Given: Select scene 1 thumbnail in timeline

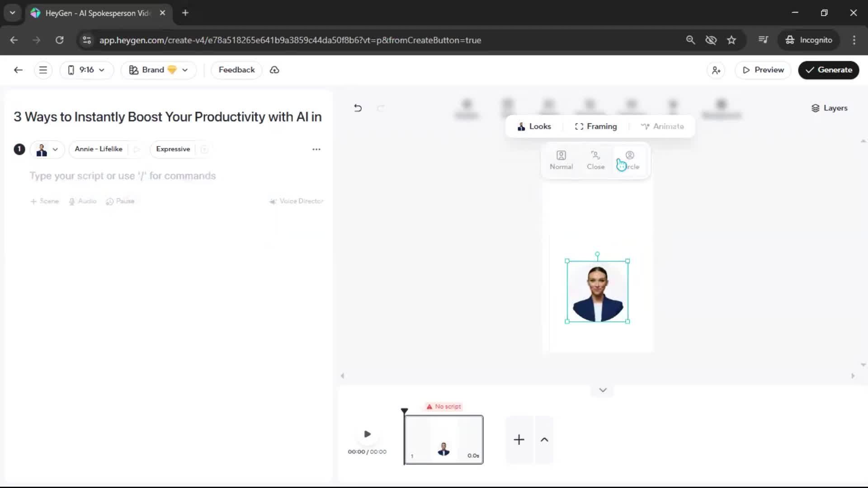Looking at the screenshot, I should coord(443,439).
